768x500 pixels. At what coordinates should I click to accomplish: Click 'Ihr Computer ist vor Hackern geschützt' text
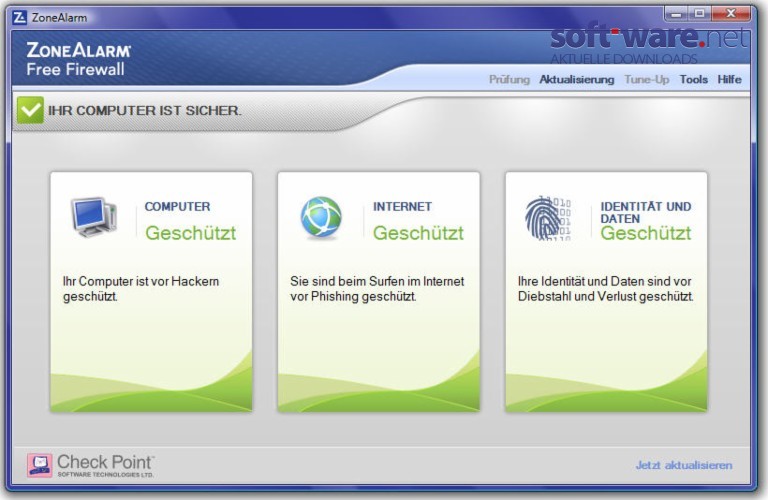click(x=141, y=288)
